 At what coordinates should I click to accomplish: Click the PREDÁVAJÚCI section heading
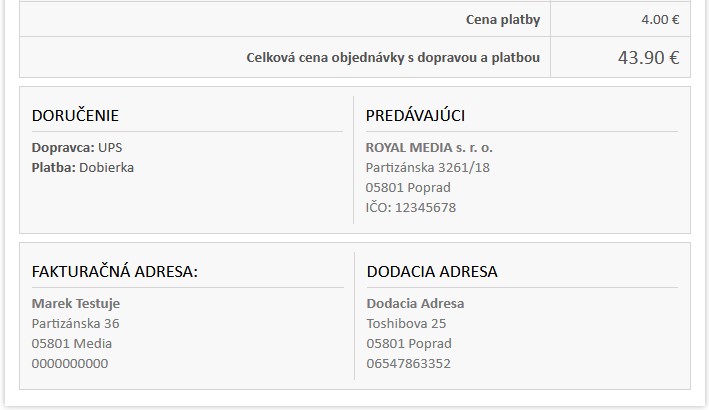click(x=415, y=115)
